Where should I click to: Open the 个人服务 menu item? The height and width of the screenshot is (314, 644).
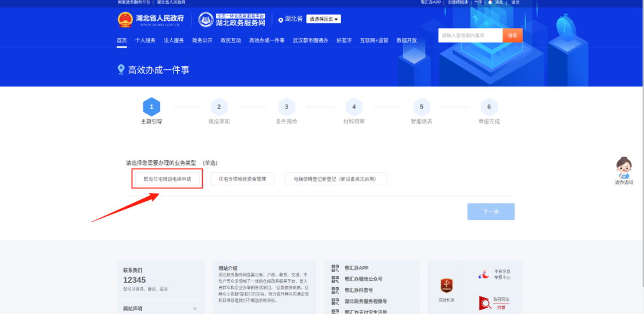point(145,41)
